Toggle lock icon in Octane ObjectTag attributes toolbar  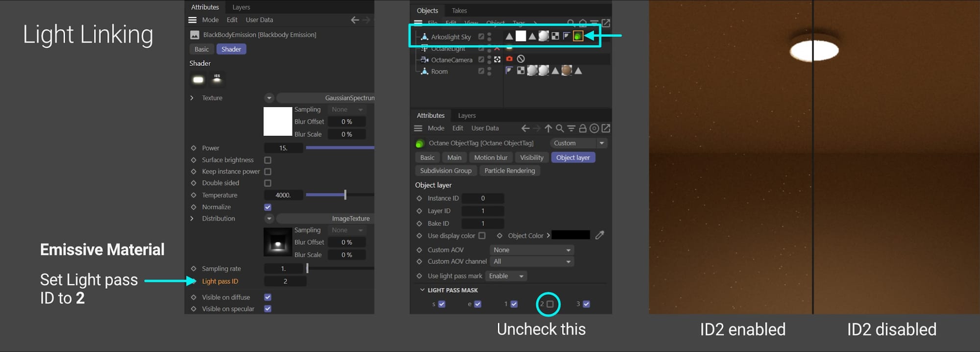(583, 128)
